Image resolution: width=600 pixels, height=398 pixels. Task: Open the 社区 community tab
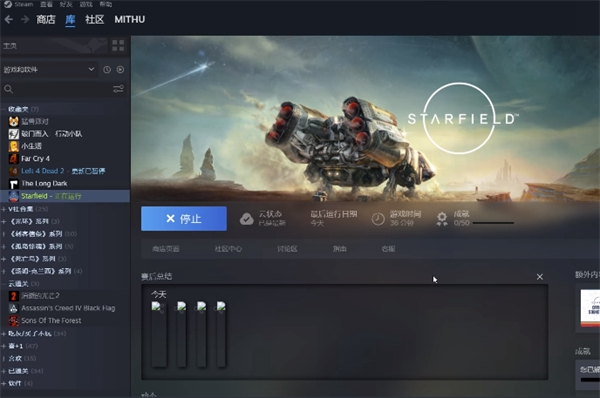point(95,19)
